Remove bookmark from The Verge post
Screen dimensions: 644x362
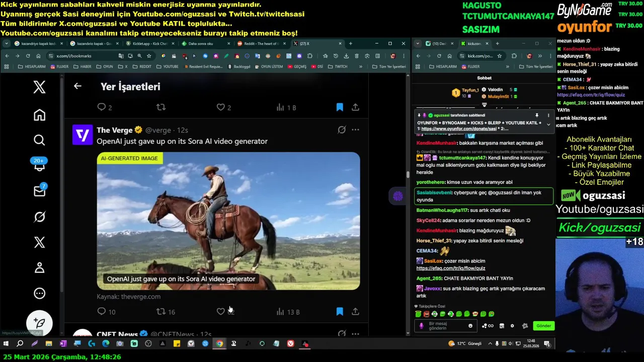point(340,312)
